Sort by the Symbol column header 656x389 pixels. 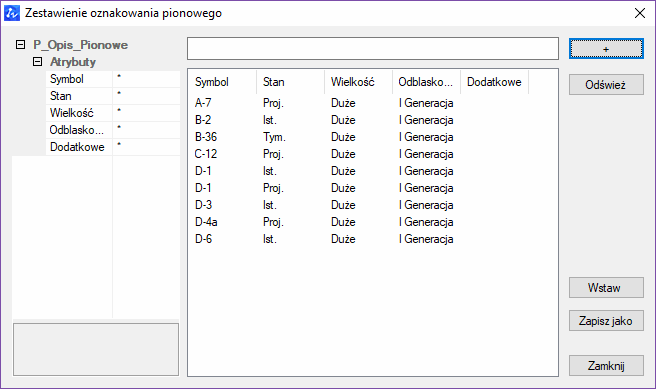(x=223, y=82)
